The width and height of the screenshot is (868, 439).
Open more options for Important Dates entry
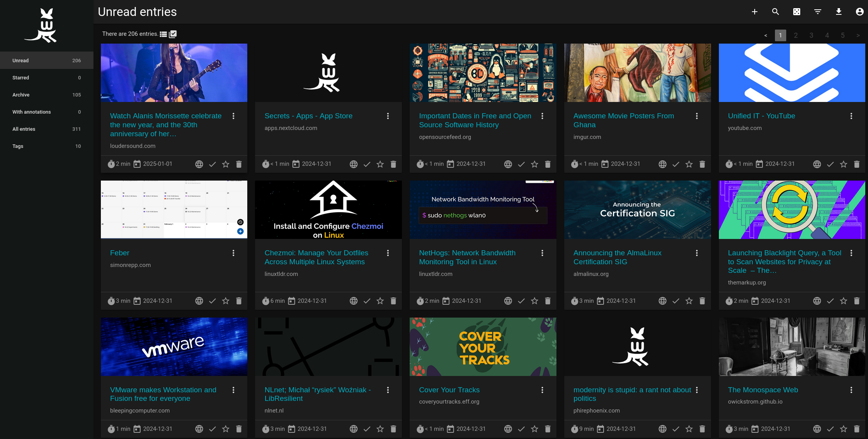542,116
